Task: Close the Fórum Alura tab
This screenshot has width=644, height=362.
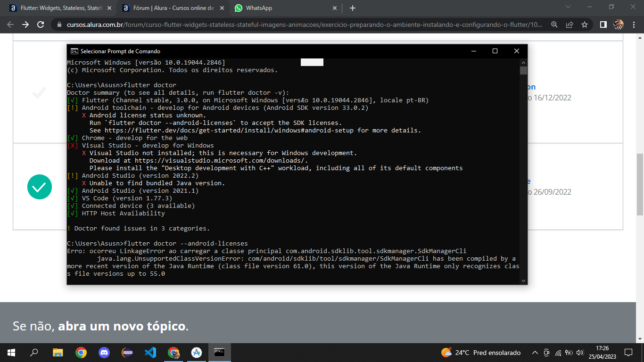Action: 223,8
